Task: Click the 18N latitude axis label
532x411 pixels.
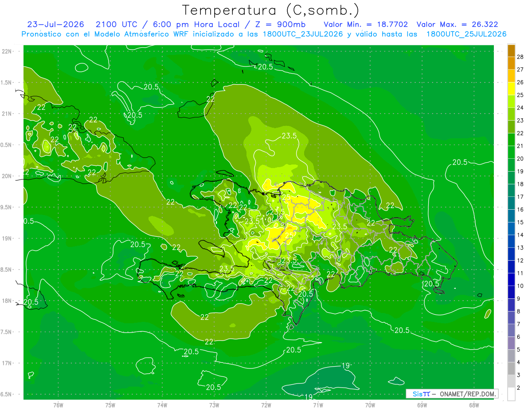Action: point(7,301)
